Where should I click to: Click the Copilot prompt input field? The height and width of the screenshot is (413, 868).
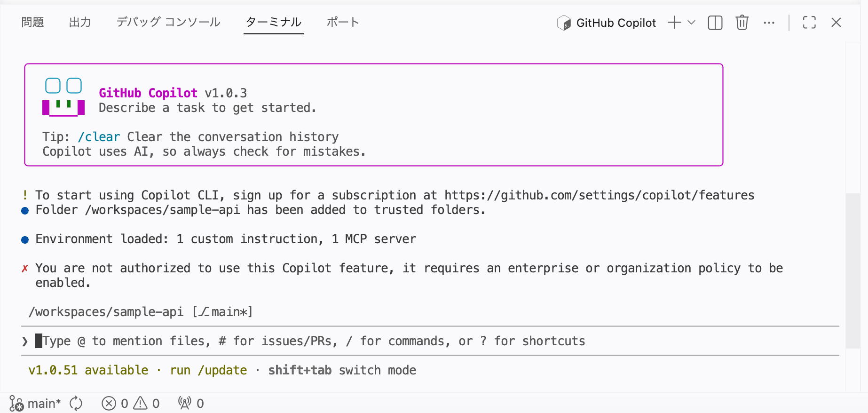coord(430,341)
